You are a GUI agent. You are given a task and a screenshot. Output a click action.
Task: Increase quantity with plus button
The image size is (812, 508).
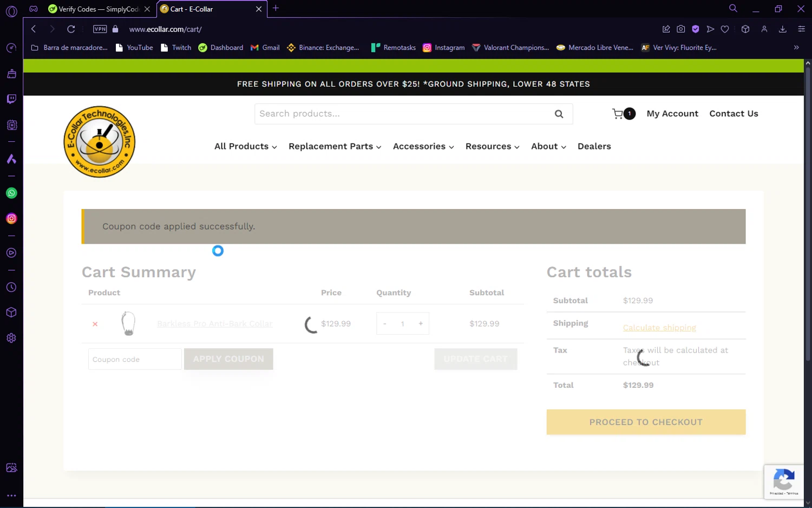(x=421, y=324)
